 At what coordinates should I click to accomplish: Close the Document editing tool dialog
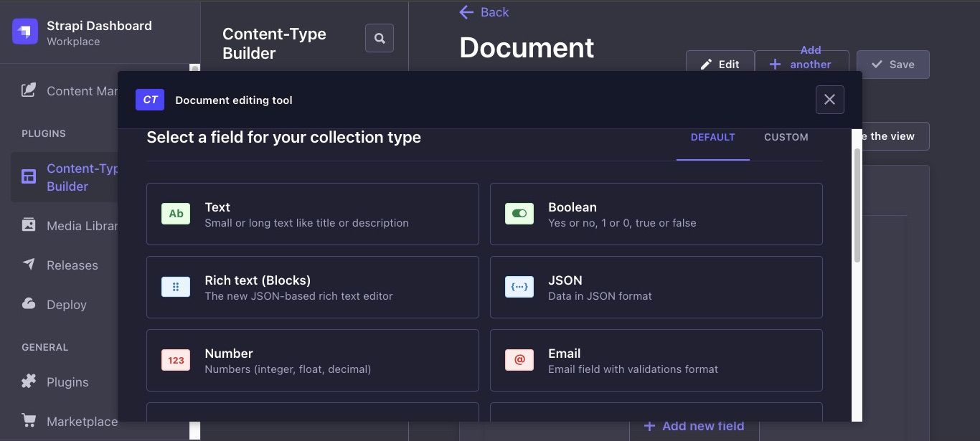(830, 100)
